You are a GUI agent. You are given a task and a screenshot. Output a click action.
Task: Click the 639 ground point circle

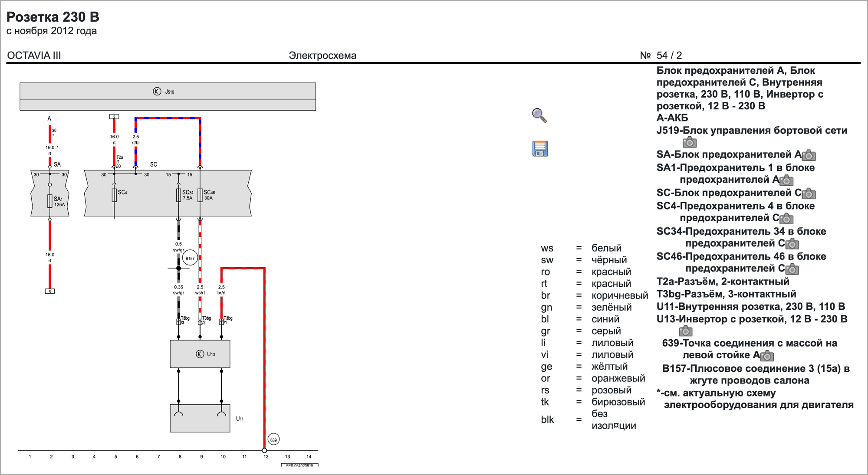[273, 439]
